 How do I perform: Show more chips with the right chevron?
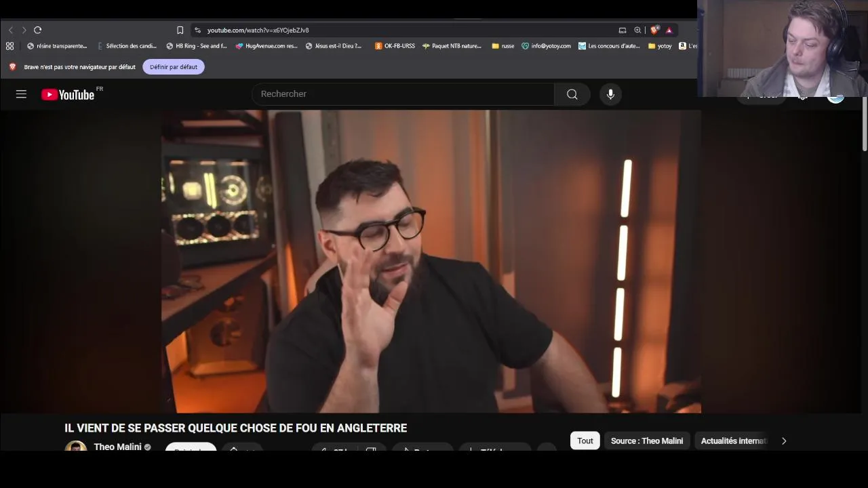[x=784, y=441]
